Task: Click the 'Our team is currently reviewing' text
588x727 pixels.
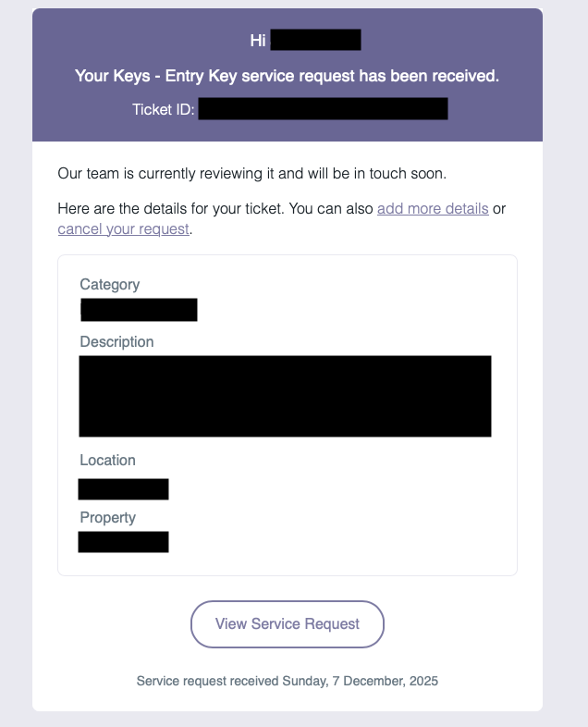Action: pos(252,173)
